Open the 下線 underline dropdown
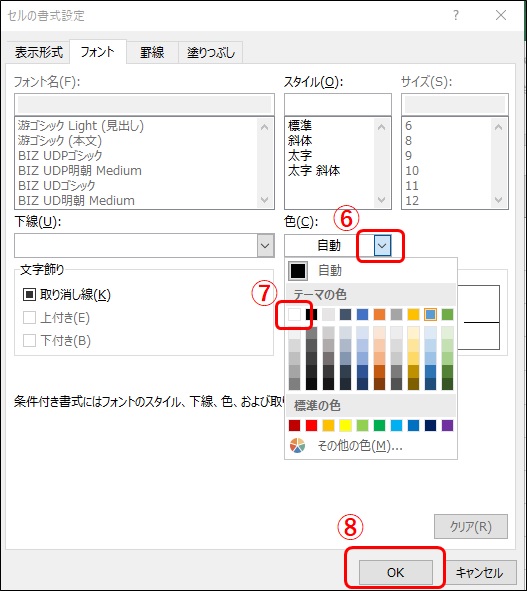Image resolution: width=527 pixels, height=591 pixels. [x=265, y=246]
